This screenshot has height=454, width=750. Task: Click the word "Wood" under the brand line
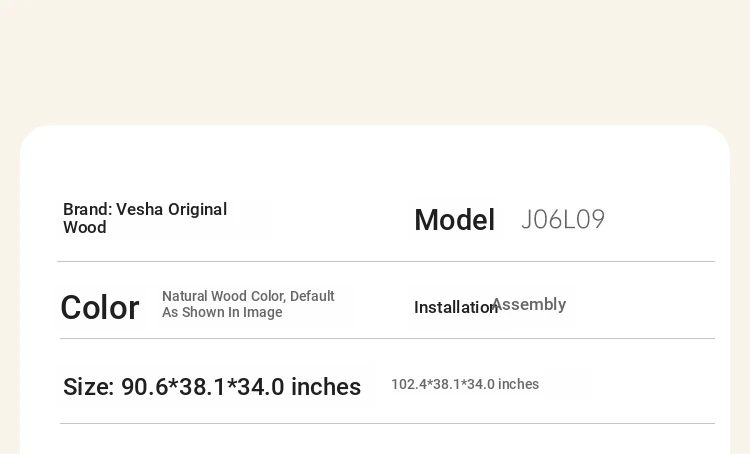(x=85, y=228)
